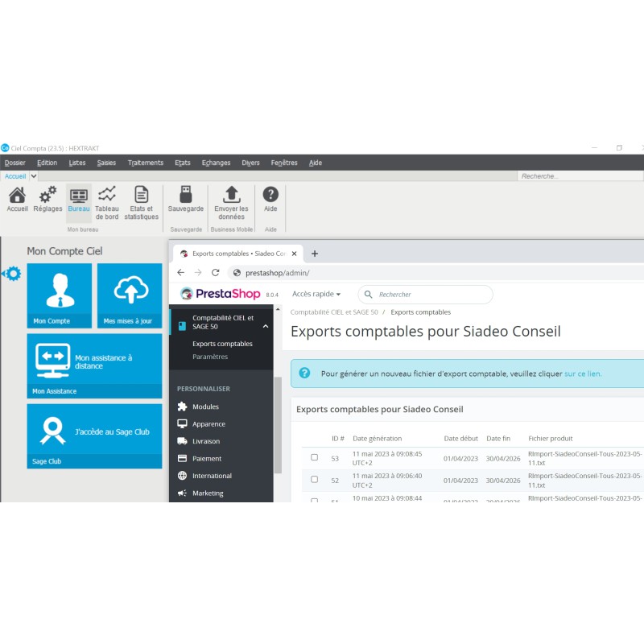644x644 pixels.
Task: Open Mon assistance à distance tile
Action: (x=94, y=366)
